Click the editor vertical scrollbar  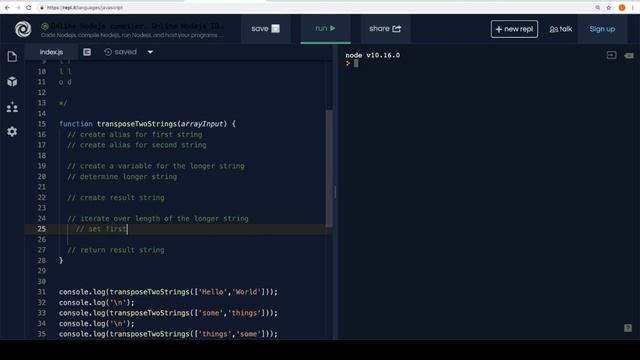[x=329, y=168]
